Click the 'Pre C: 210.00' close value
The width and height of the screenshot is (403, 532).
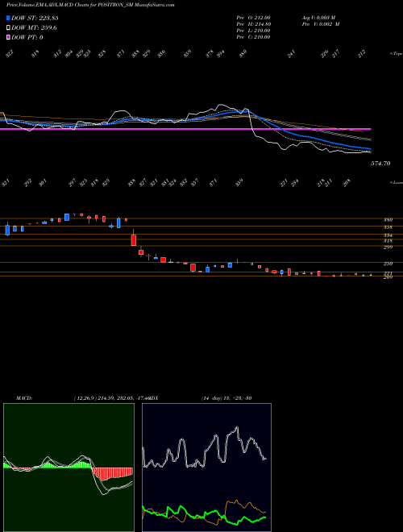(x=253, y=37)
